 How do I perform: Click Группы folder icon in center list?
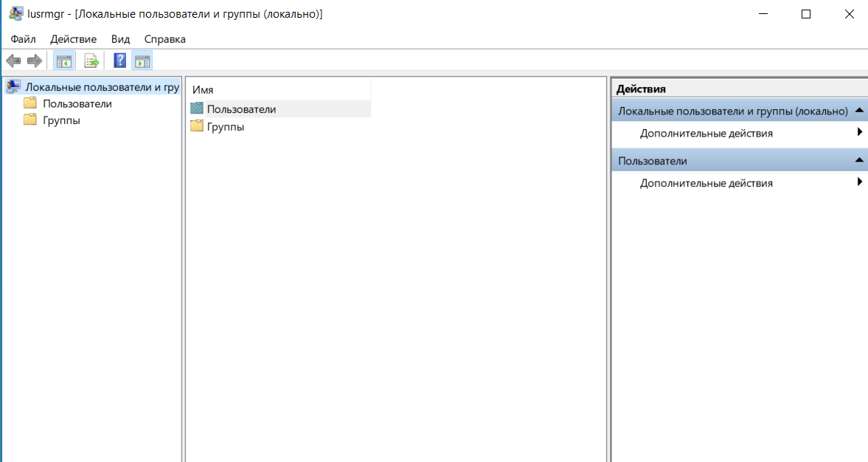[x=196, y=126]
